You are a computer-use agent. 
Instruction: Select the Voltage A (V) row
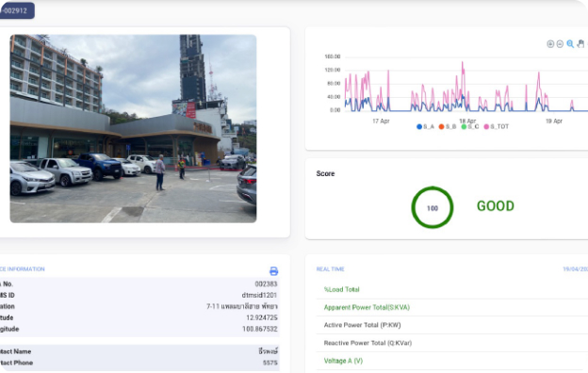452,361
